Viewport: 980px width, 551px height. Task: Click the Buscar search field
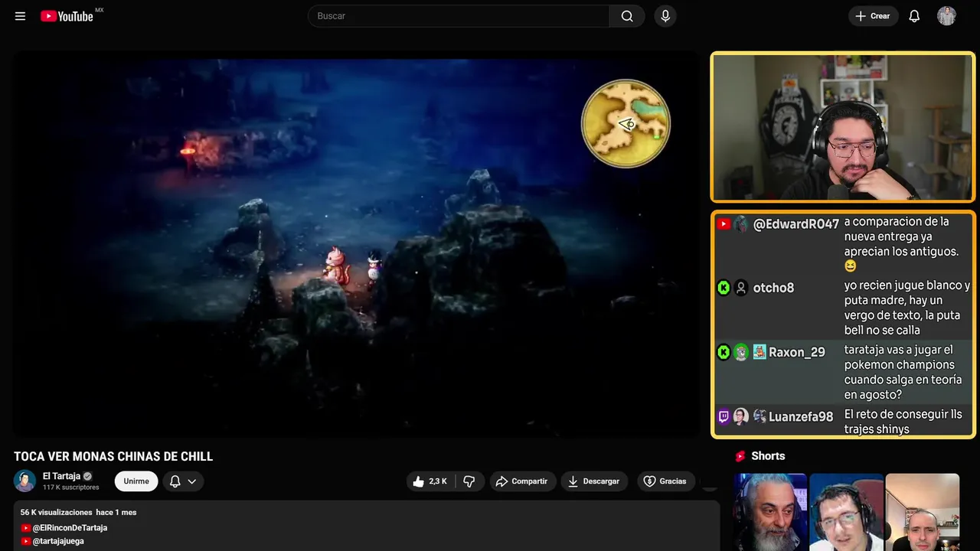(459, 16)
